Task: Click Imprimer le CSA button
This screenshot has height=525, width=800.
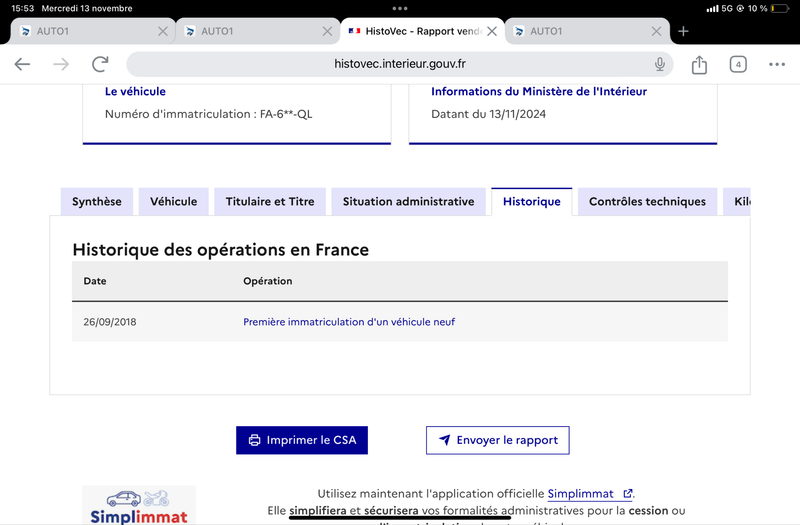Action: point(302,440)
